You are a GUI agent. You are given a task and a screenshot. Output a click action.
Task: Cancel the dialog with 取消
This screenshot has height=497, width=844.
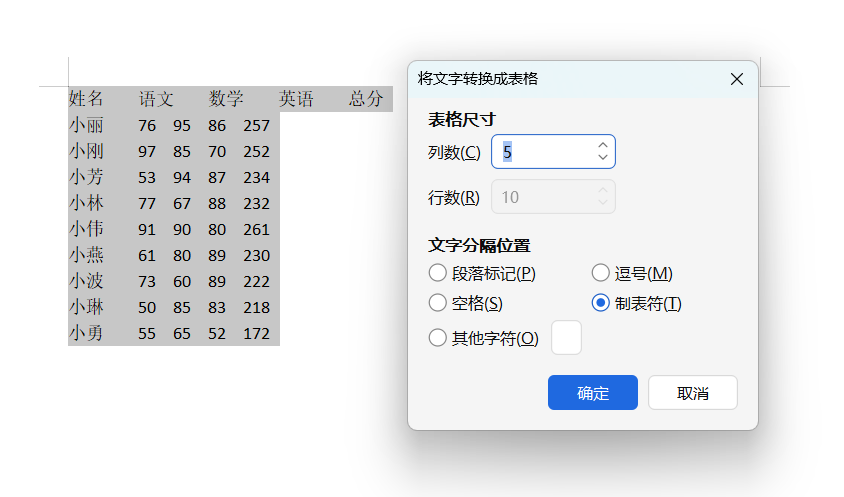pyautogui.click(x=693, y=393)
